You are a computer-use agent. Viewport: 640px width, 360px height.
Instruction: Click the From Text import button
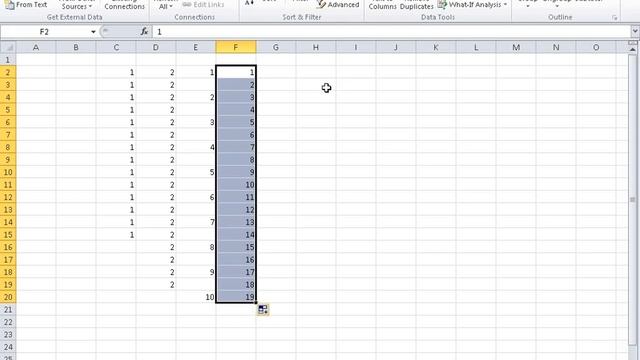[x=27, y=5]
